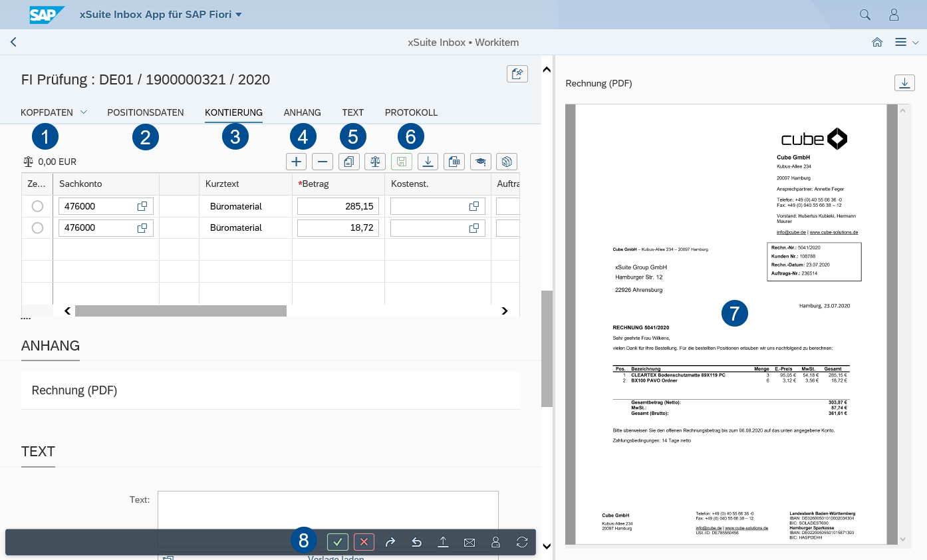
Task: Copy a line item with the duplicate icon
Action: coord(348,161)
